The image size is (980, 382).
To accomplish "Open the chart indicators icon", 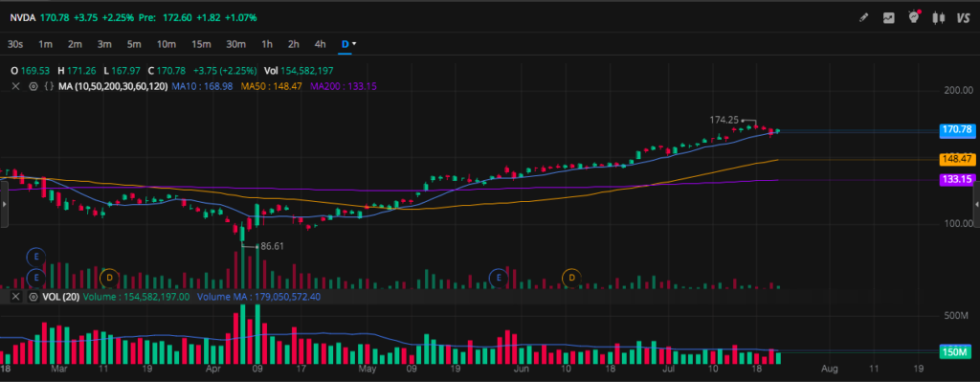I will click(888, 18).
